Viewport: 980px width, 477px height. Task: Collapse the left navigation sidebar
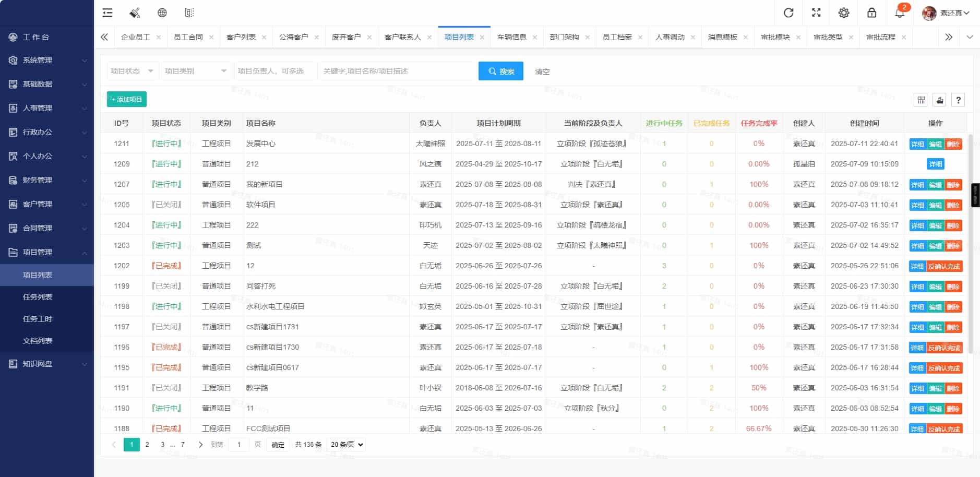coord(107,13)
